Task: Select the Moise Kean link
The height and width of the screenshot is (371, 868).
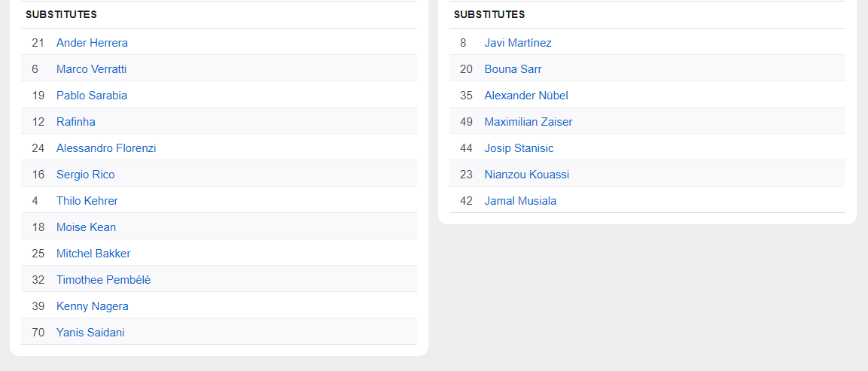Action: (x=86, y=227)
